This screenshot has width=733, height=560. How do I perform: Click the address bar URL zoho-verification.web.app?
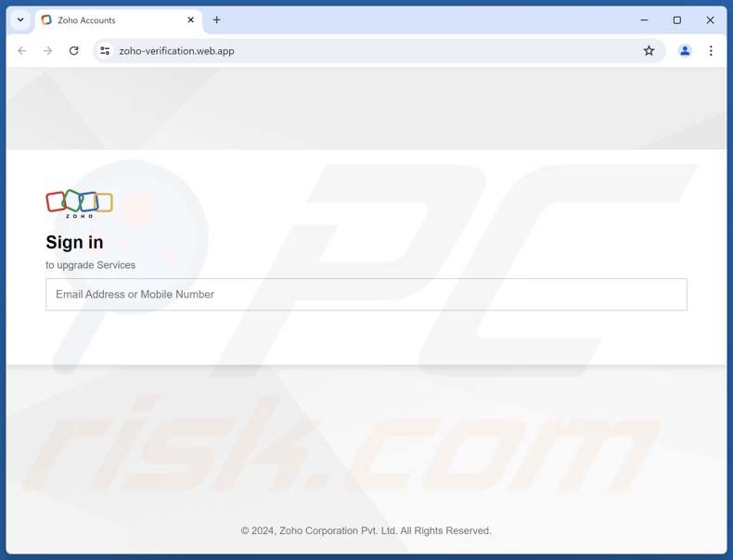[176, 51]
